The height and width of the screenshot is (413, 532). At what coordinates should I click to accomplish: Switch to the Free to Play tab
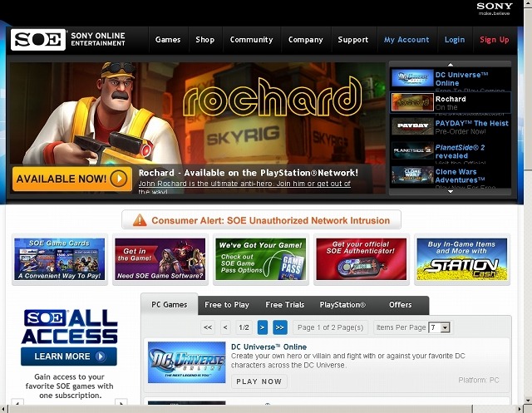click(x=227, y=305)
